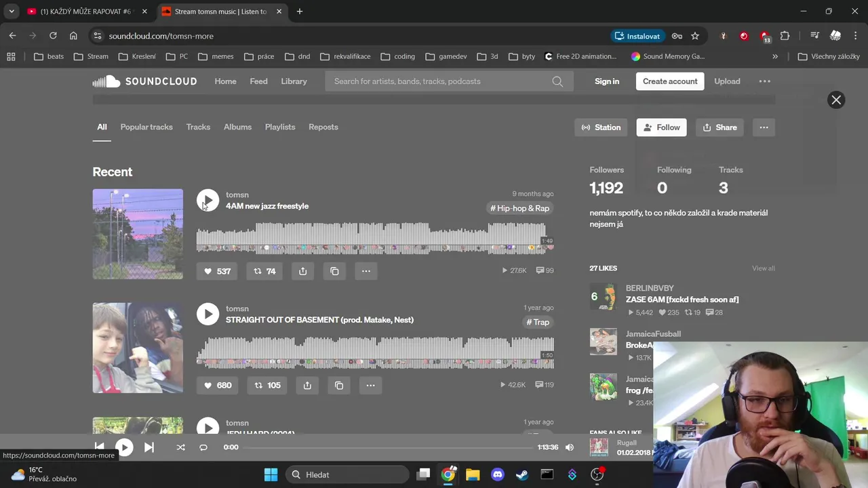Viewport: 868px width, 488px height.
Task: Go to SoundCloud Home
Action: [x=226, y=81]
